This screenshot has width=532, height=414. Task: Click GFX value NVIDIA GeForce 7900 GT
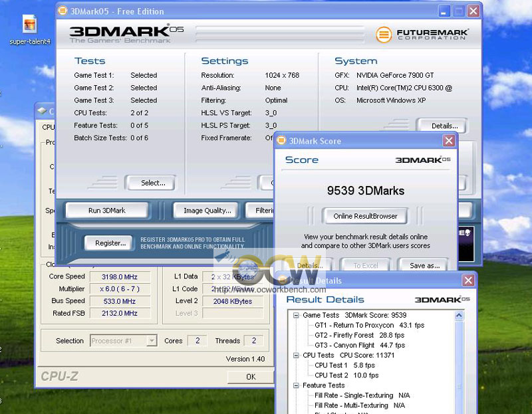395,75
